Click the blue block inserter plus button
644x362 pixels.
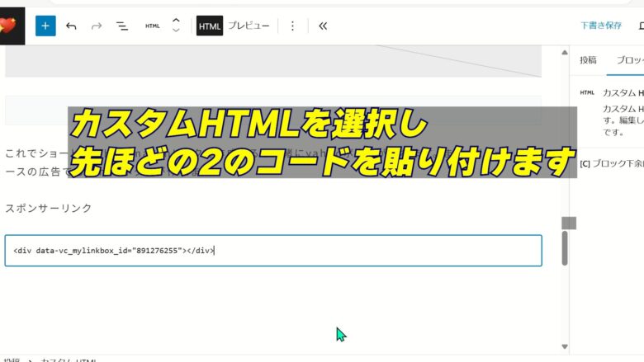click(x=45, y=26)
